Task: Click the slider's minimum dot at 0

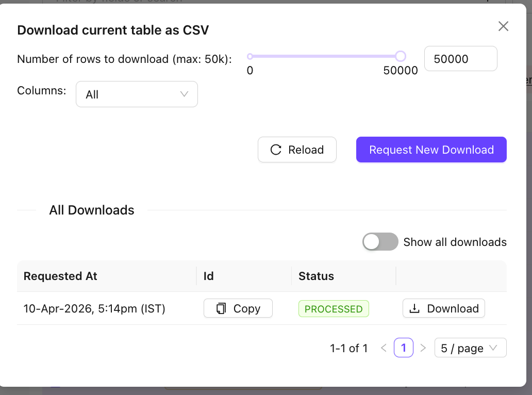Action: click(250, 56)
